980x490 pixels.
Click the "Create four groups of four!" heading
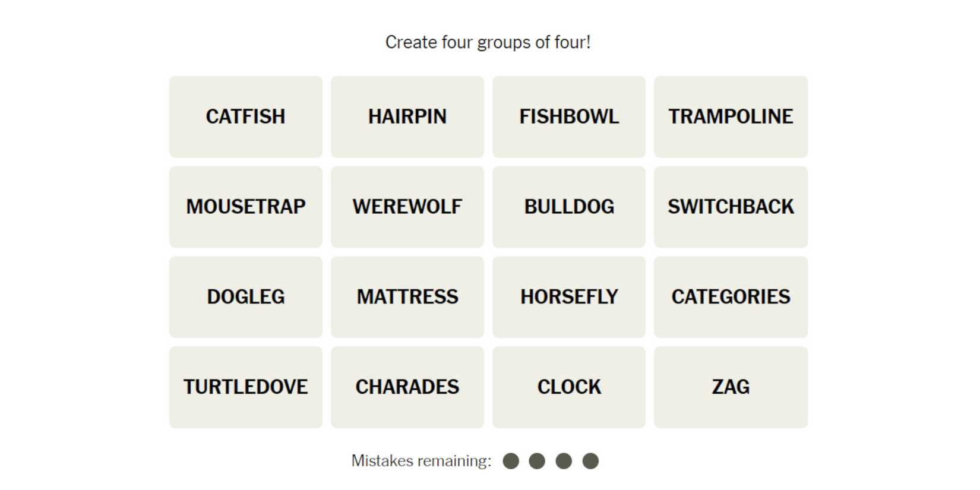[x=488, y=42]
